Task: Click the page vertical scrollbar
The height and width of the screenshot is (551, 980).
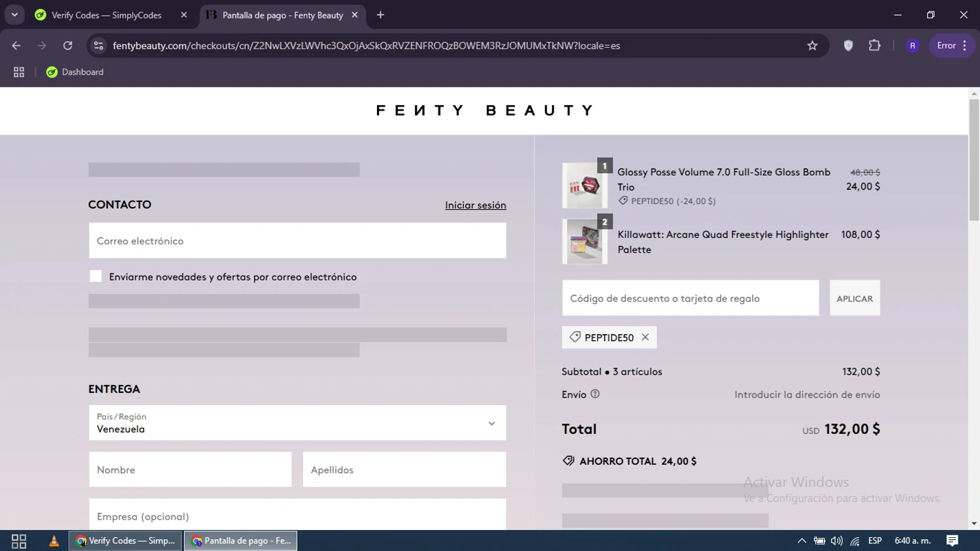Action: [x=974, y=160]
